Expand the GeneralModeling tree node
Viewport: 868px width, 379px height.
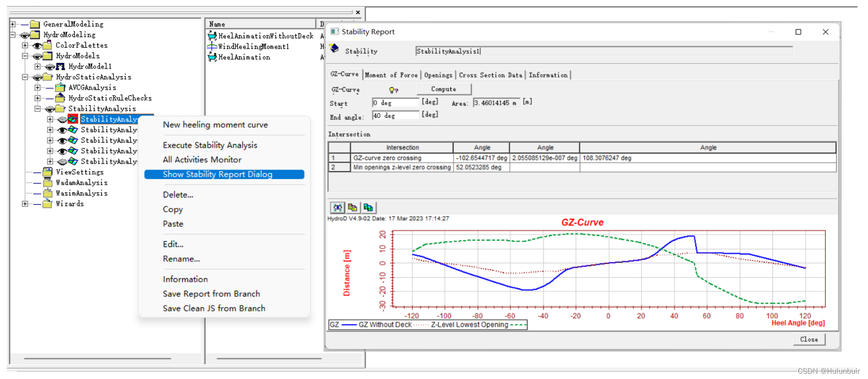click(13, 24)
